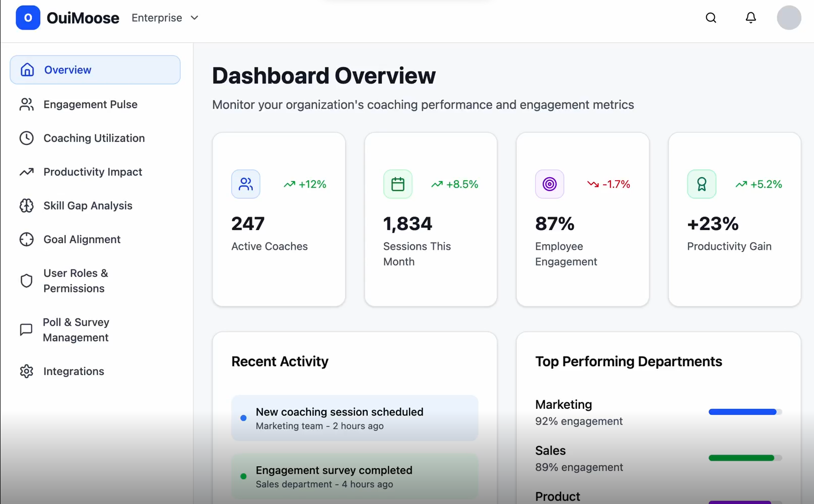
Task: Click the Sales engagement progress bar
Action: [745, 458]
